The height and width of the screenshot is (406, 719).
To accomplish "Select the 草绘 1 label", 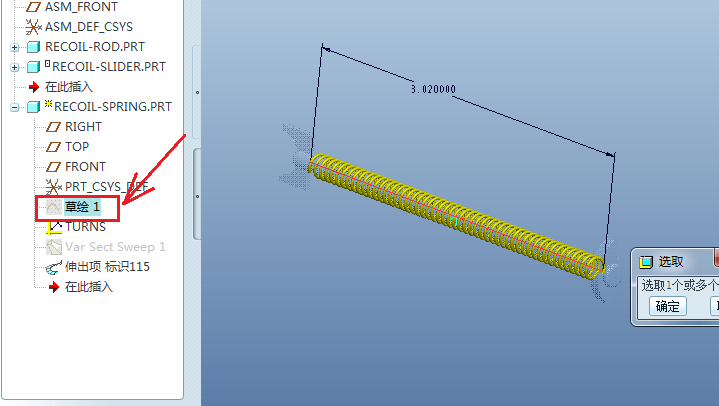I will tap(82, 207).
